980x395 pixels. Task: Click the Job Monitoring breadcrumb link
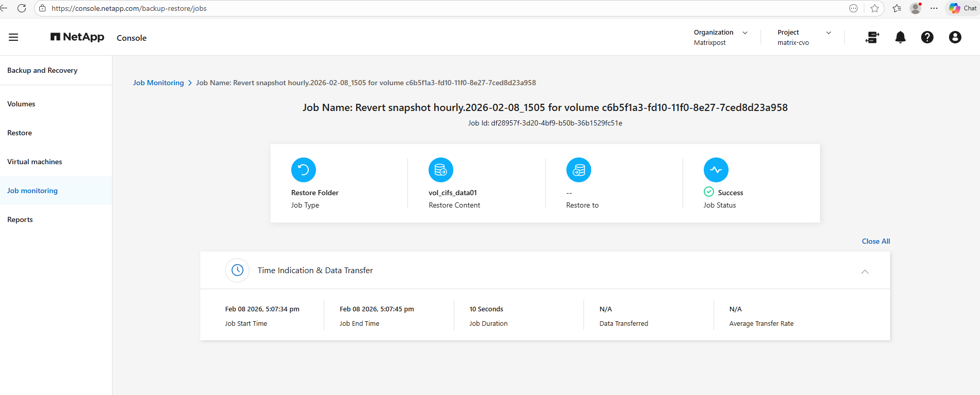pyautogui.click(x=159, y=83)
